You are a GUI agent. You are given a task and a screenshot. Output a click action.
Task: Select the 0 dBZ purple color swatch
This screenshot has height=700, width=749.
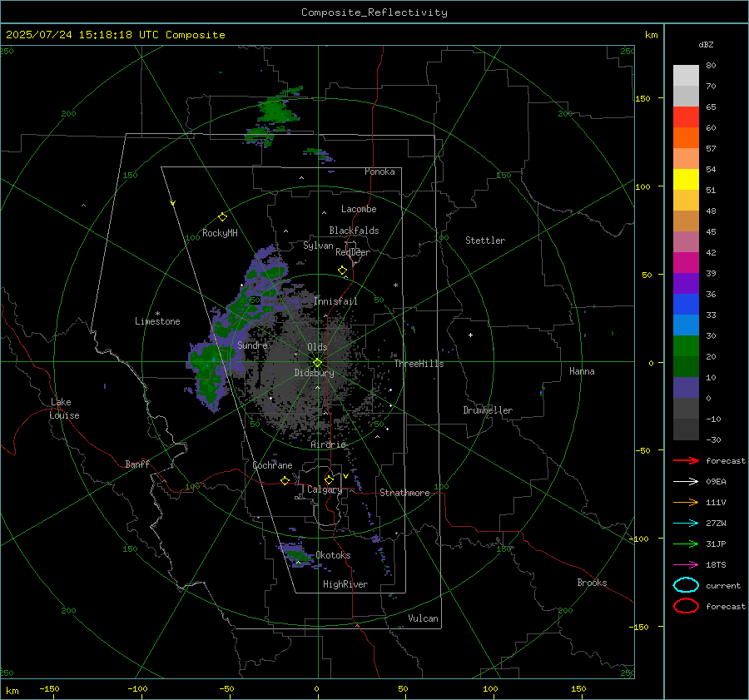(x=686, y=388)
